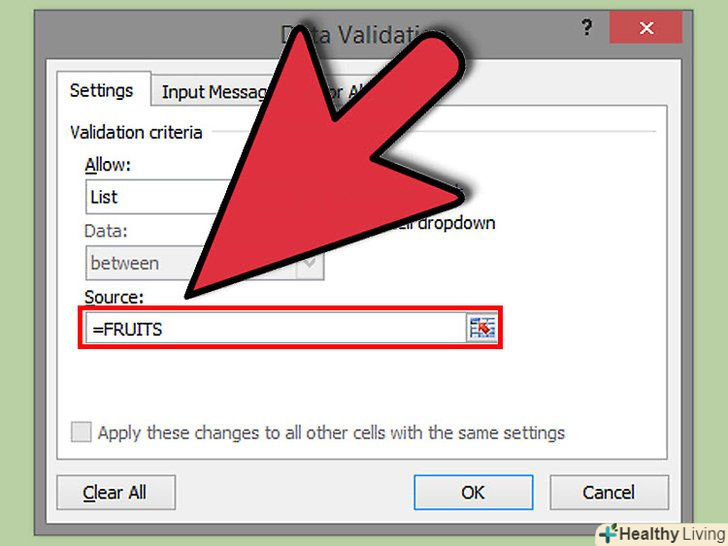Open the question mark help icon
728x546 pixels.
[587, 28]
